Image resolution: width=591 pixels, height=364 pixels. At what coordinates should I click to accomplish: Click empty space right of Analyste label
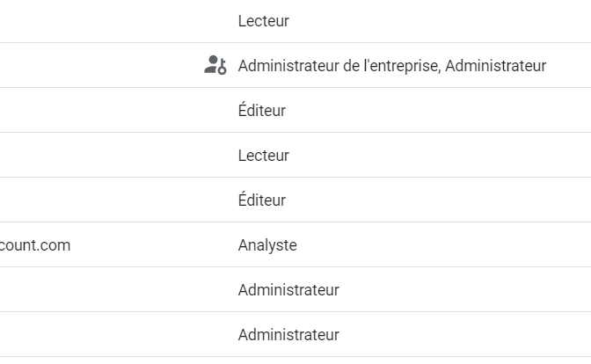click(x=444, y=245)
